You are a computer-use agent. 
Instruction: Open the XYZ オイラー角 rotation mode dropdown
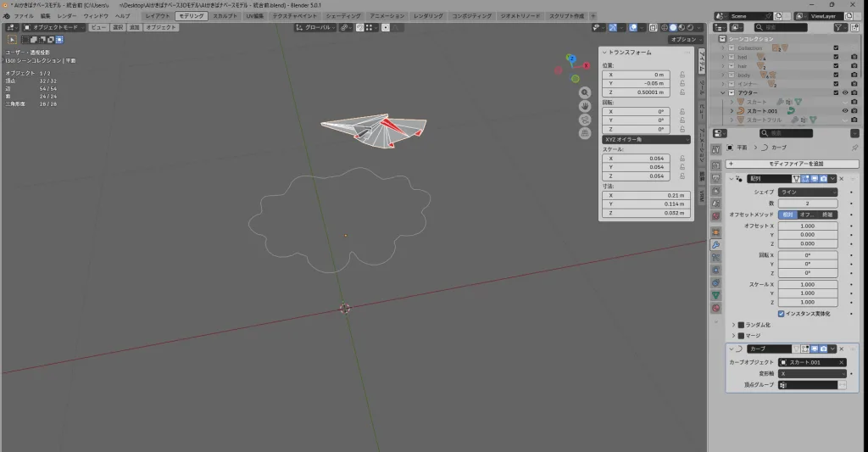646,139
